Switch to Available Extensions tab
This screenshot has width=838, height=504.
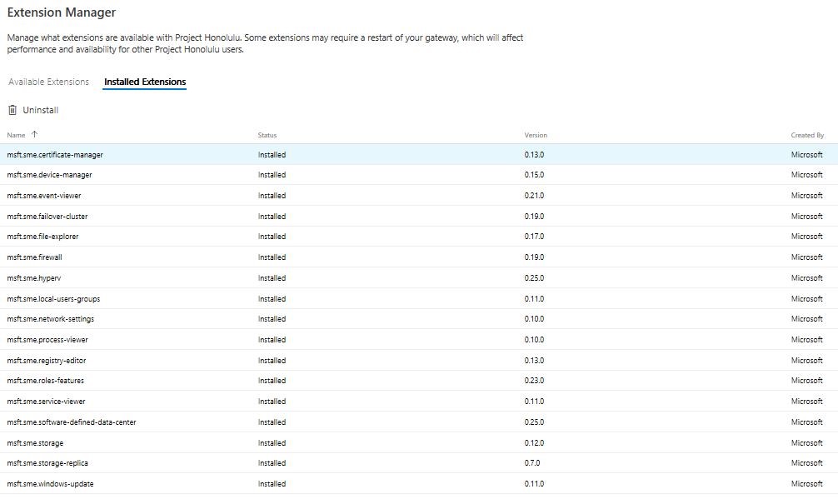click(x=48, y=82)
